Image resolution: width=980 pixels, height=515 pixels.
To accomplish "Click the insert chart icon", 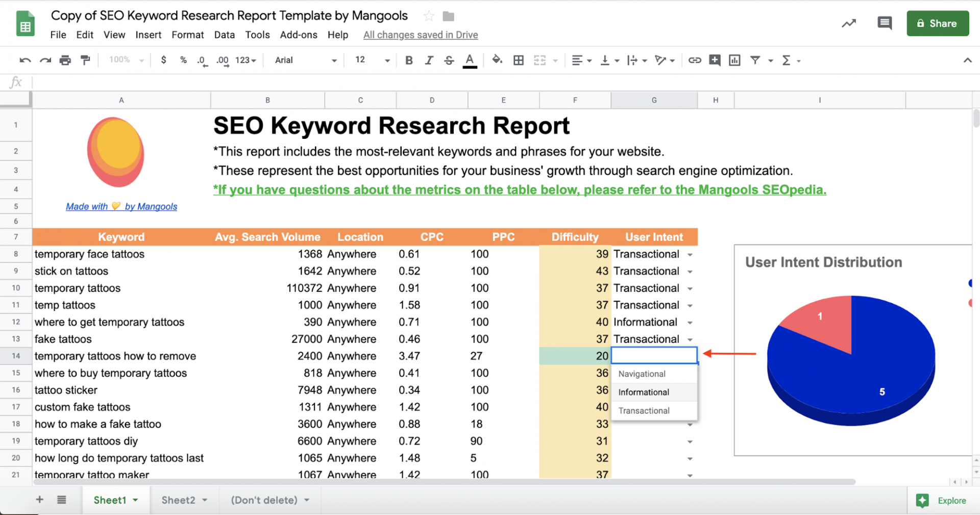I will 734,60.
